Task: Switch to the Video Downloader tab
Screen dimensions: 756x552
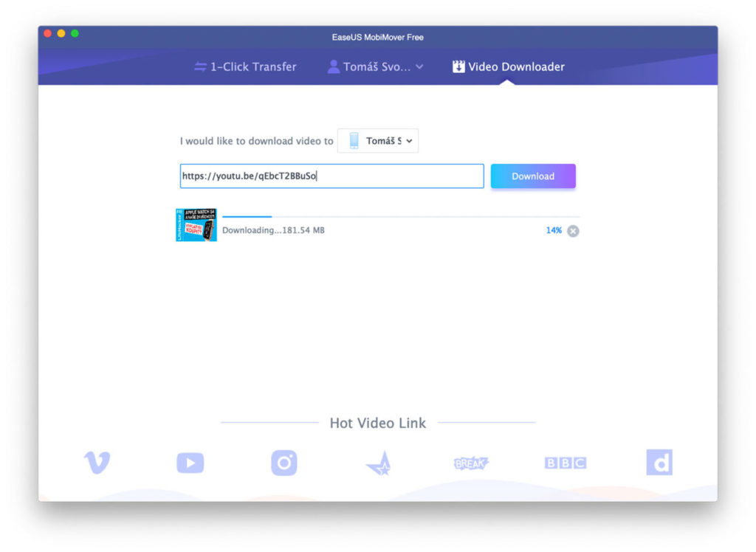Action: (x=508, y=66)
